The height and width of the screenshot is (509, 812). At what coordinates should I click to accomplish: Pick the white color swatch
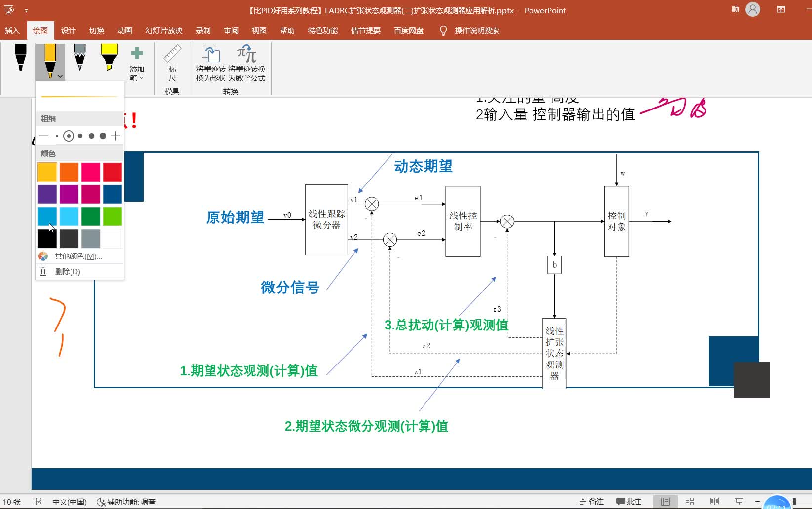112,239
